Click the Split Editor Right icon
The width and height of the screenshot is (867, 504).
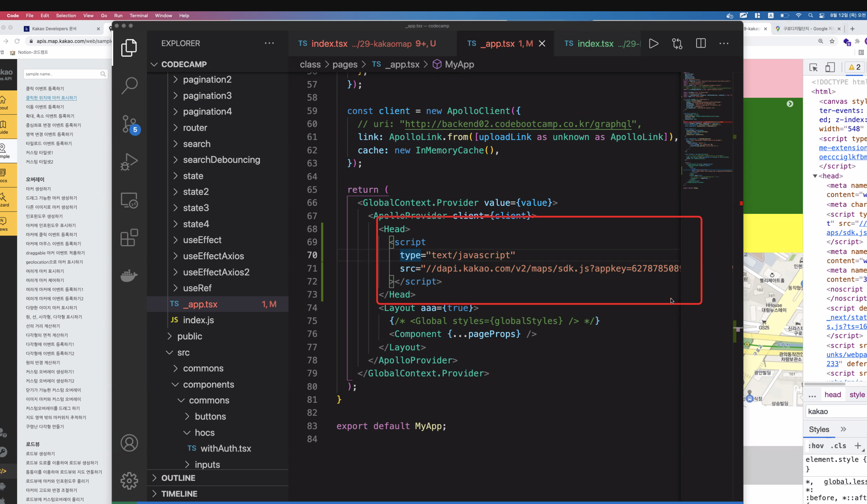[701, 43]
